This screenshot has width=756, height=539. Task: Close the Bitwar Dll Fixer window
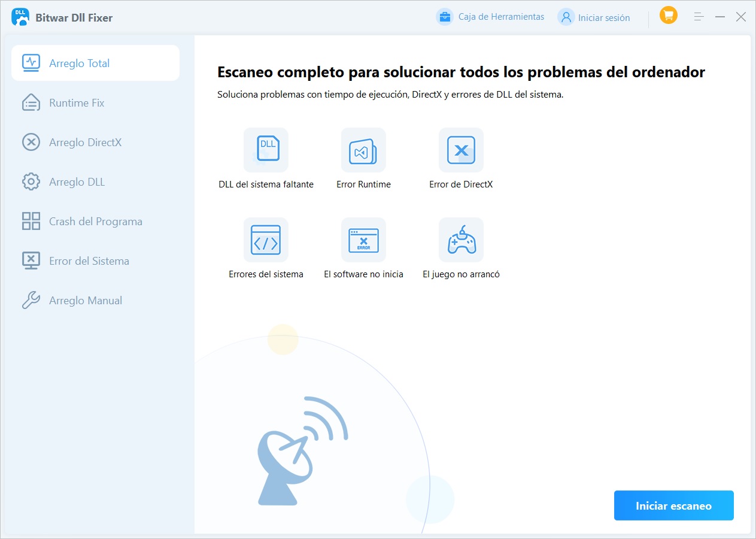pos(741,17)
